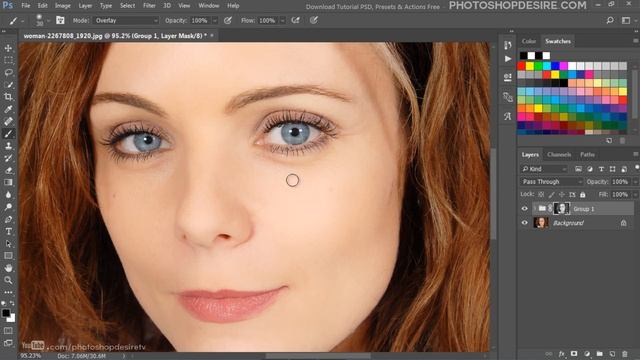The width and height of the screenshot is (640, 360).
Task: Open the Flow slider arrow
Action: pos(282,20)
